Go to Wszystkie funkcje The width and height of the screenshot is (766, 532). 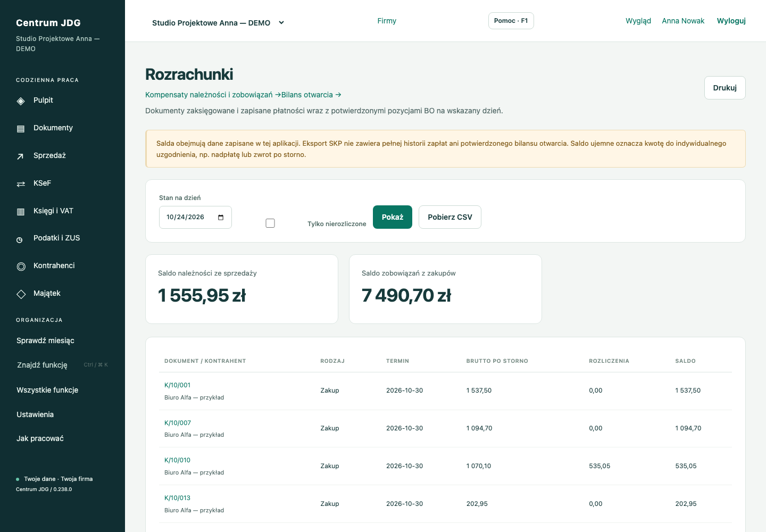(47, 390)
